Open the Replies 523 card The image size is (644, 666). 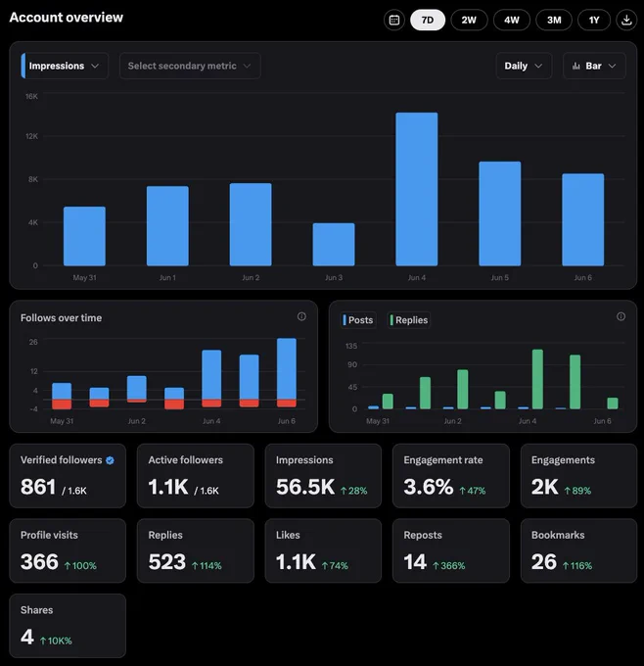196,550
